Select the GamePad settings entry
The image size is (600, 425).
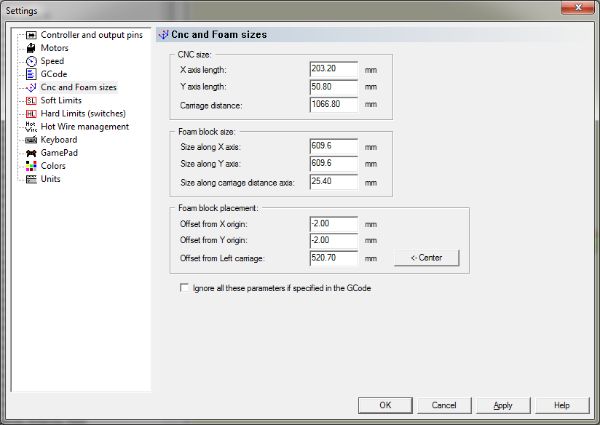point(59,153)
